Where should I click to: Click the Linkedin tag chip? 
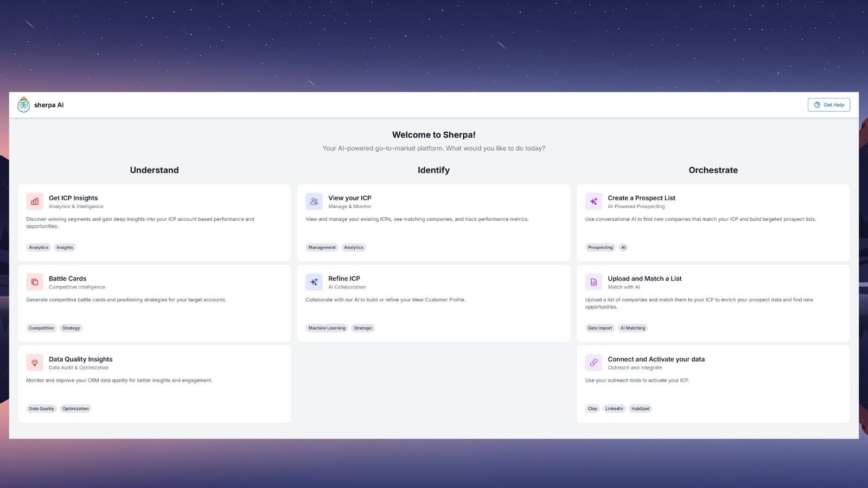coord(614,409)
